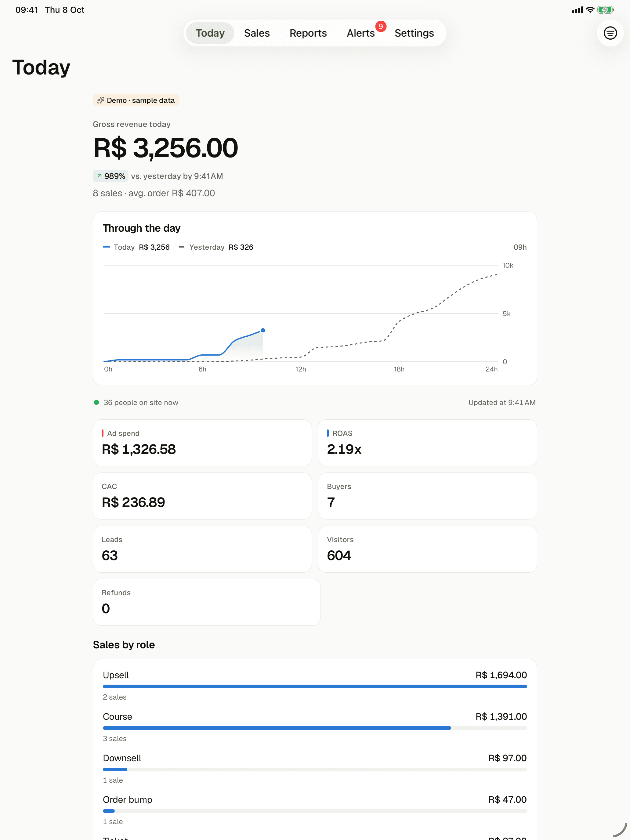Tap '8 sales · avg. order R$ 407.00'
This screenshot has height=840, width=630.
tap(154, 193)
